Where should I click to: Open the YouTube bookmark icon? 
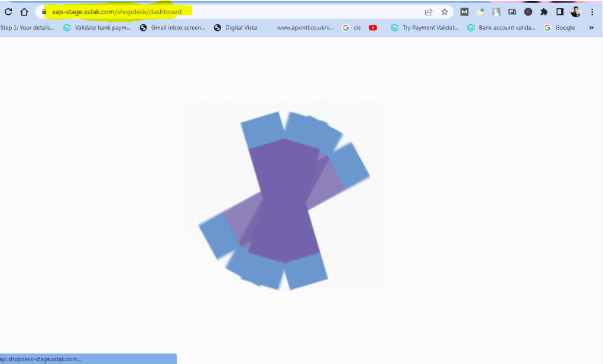point(373,28)
